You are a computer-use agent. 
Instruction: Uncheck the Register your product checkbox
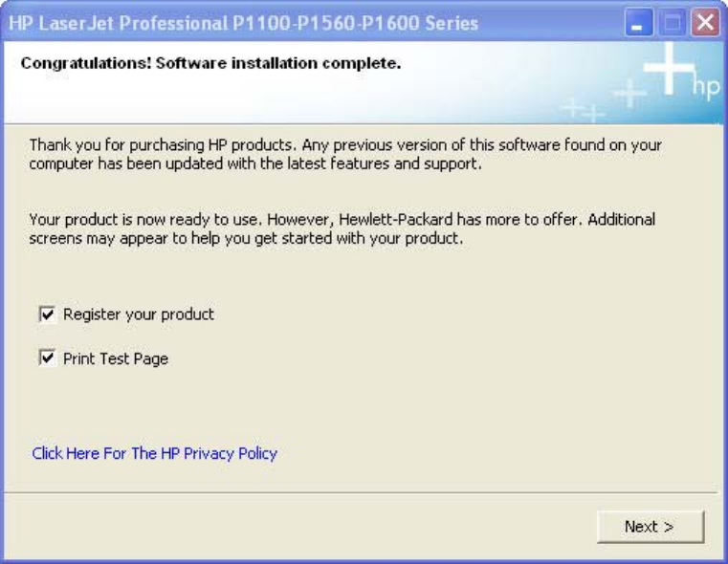(x=47, y=314)
